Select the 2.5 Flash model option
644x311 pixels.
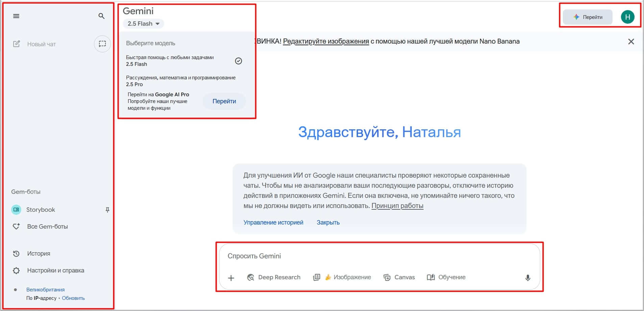pyautogui.click(x=184, y=61)
